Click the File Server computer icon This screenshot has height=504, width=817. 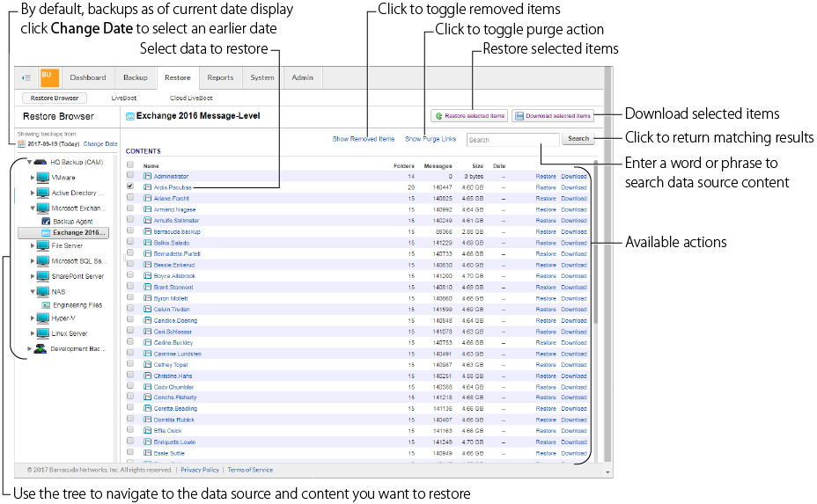click(43, 245)
